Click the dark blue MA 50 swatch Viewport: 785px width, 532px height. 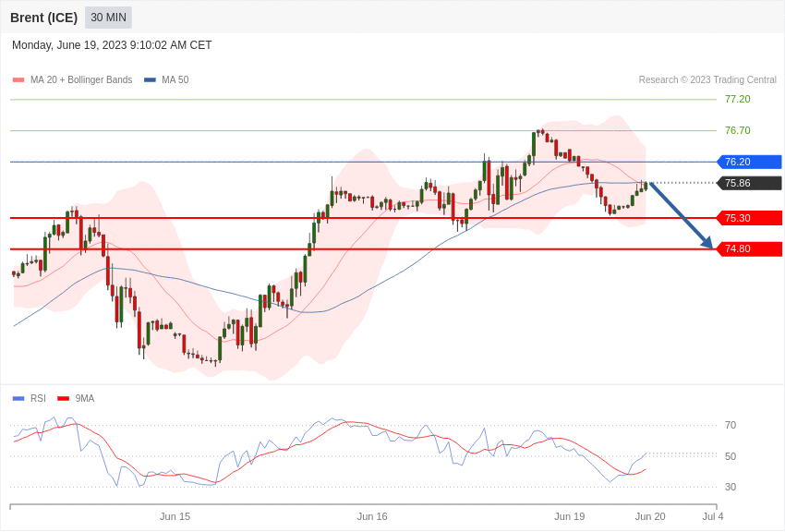coord(150,79)
